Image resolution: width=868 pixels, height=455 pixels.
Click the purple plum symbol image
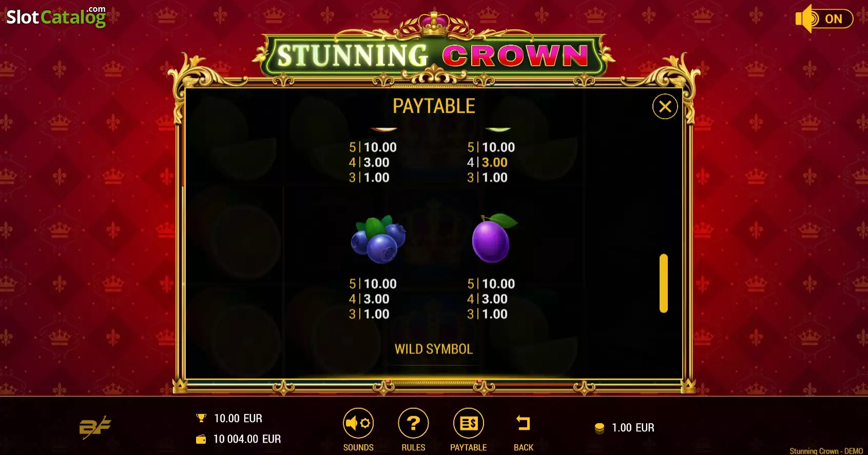[x=494, y=239]
